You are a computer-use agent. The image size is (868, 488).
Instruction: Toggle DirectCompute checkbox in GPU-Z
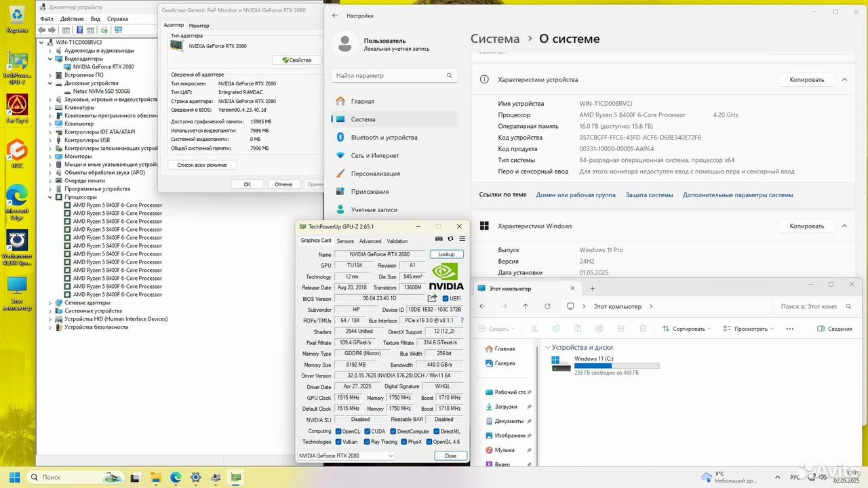coord(393,431)
